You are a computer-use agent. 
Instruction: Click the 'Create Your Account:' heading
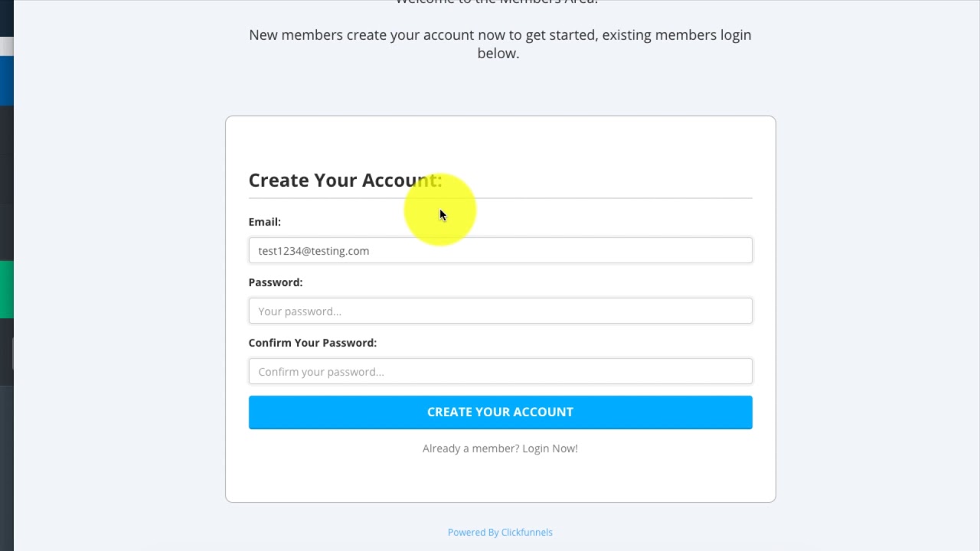(x=345, y=181)
